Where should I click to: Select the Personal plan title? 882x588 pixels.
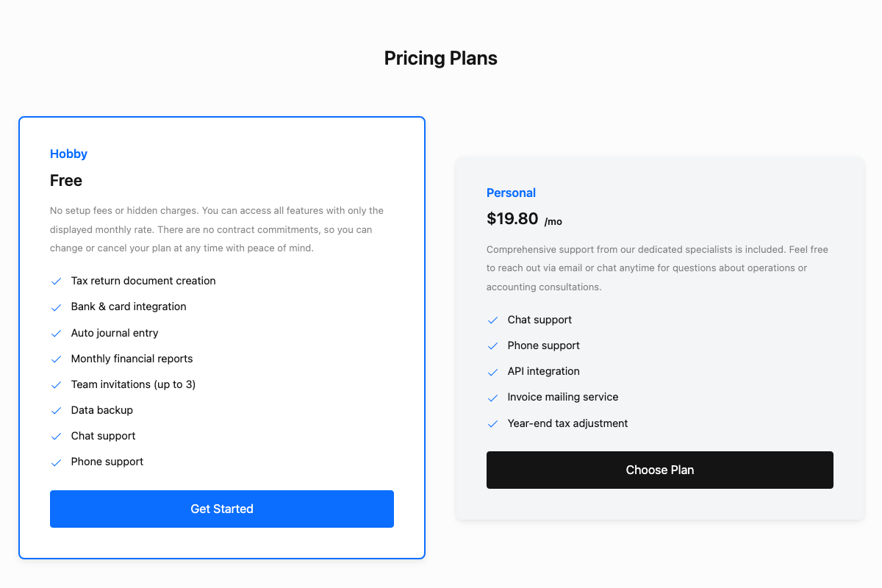pos(511,193)
